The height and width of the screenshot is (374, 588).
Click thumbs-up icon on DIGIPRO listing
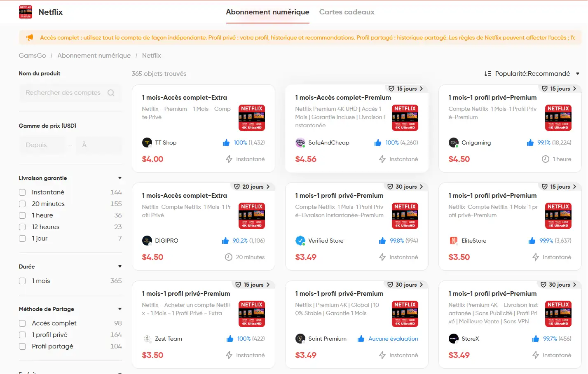[225, 241]
